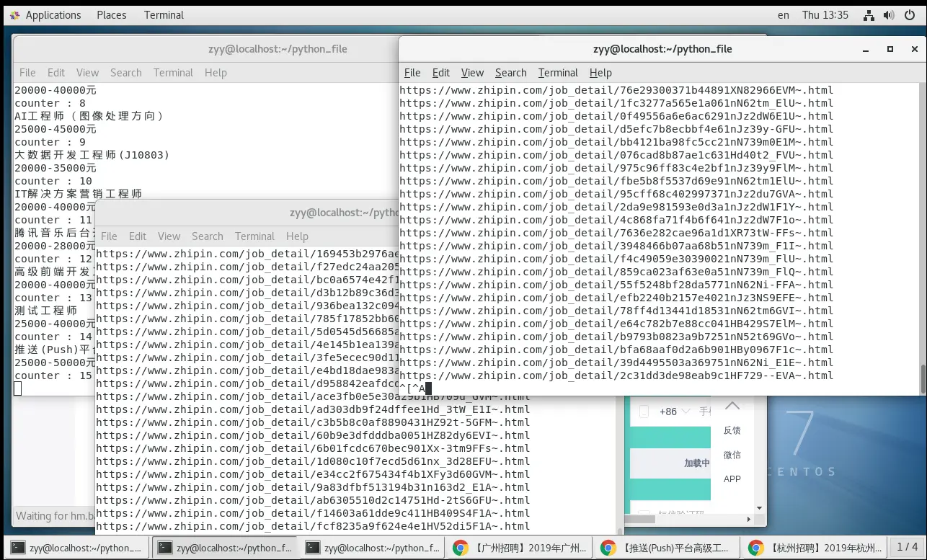The height and width of the screenshot is (560, 927).
Task: Open File menu in middle terminal window
Action: (109, 236)
